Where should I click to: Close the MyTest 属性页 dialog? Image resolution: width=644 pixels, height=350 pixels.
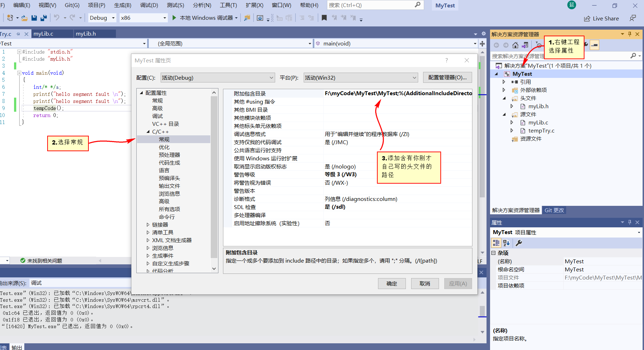467,60
